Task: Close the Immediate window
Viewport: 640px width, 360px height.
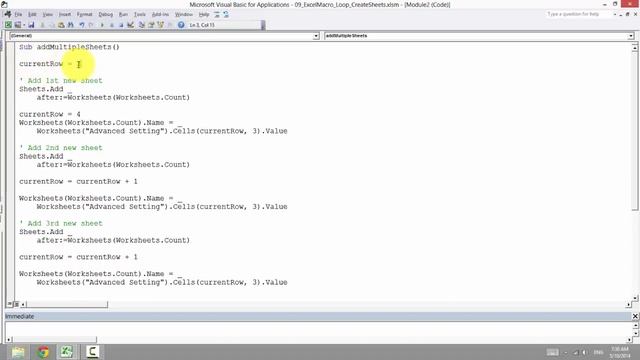Action: (635, 316)
